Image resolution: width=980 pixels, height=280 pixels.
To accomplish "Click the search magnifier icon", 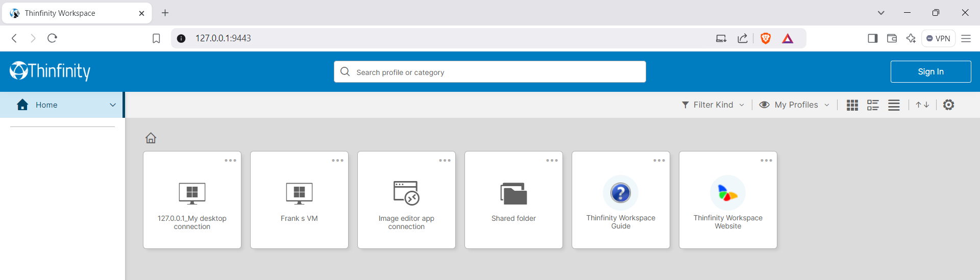I will pyautogui.click(x=345, y=71).
